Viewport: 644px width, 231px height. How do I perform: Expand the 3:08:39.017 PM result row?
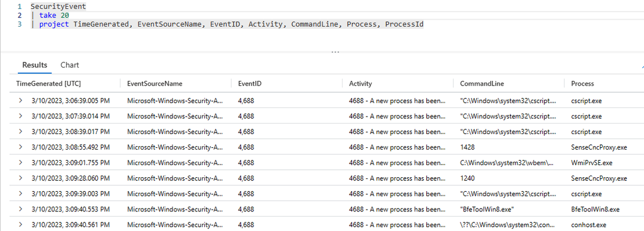[20, 132]
